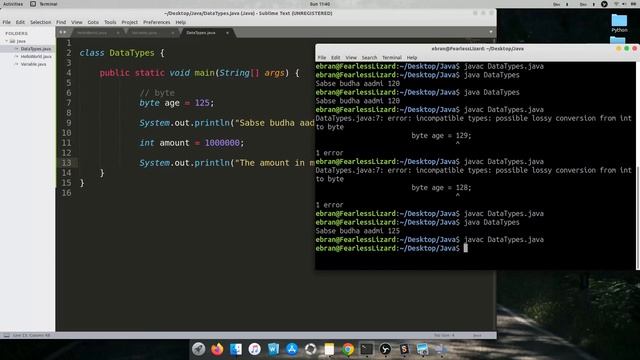Image resolution: width=640 pixels, height=360 pixels.
Task: Click the Terminal app indicator icon in top bar
Action: click(x=33, y=4)
